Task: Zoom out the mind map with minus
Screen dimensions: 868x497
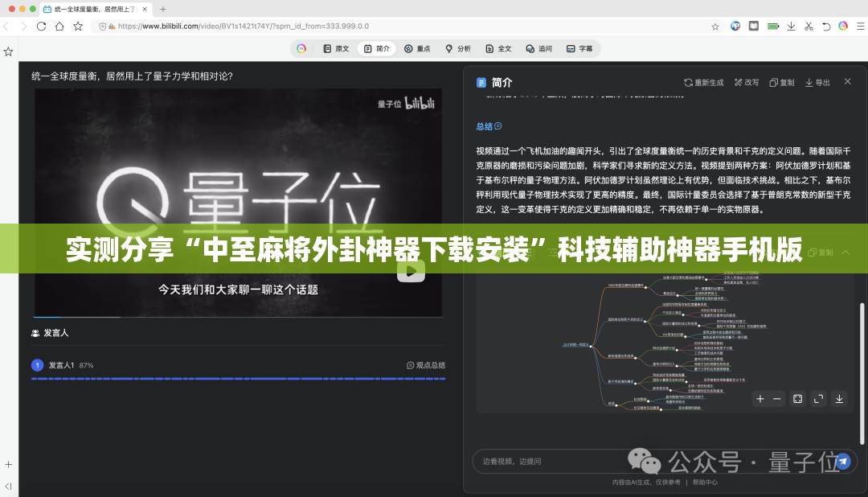Action: [x=776, y=399]
